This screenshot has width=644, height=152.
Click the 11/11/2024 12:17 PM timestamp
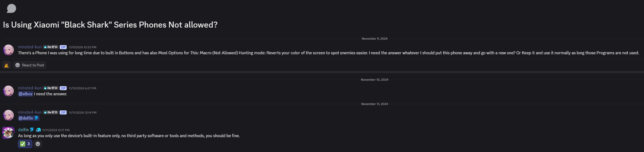[56, 130]
